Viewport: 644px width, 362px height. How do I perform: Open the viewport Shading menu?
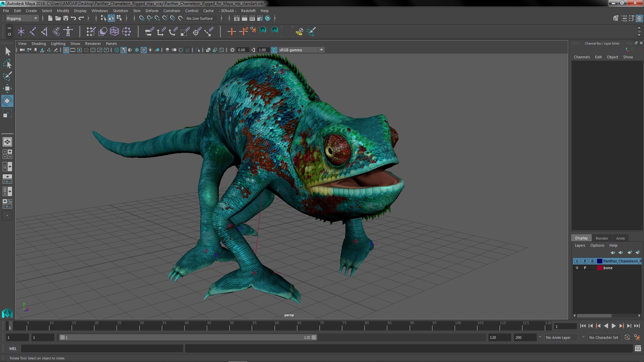point(39,44)
